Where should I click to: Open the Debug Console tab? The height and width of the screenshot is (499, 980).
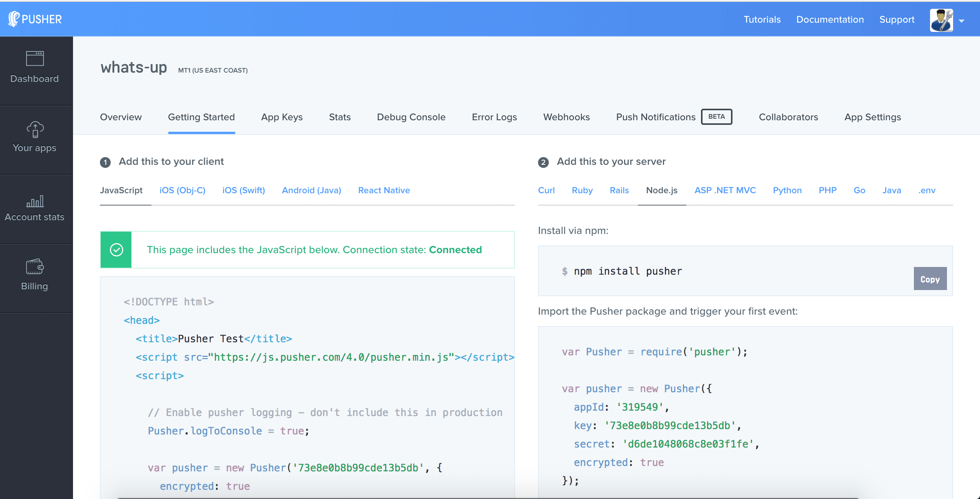tap(411, 117)
